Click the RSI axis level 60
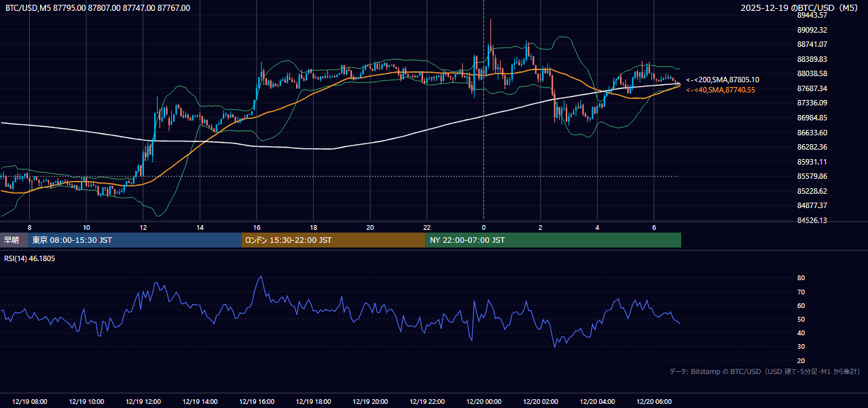 (801, 305)
